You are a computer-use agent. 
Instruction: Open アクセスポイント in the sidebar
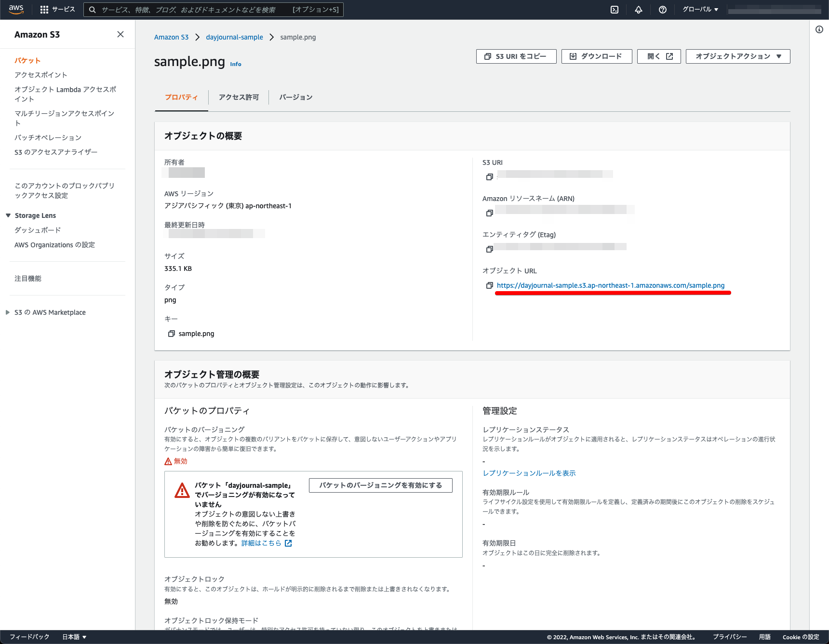41,75
